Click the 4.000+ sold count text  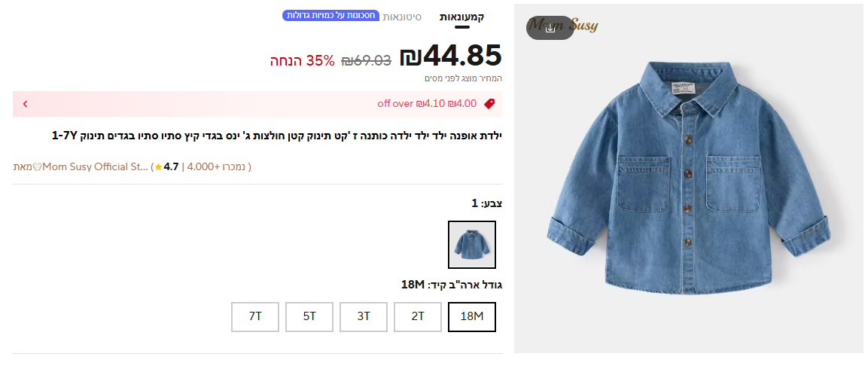(218, 166)
